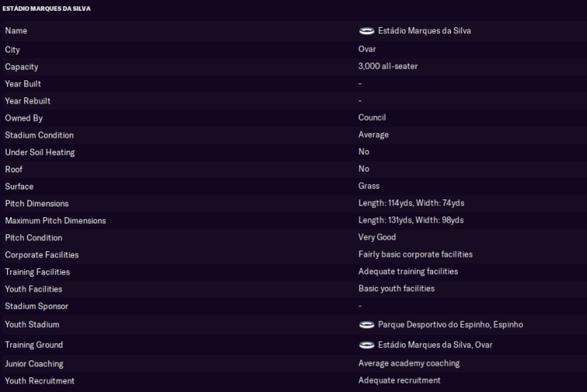Select the Maximum Pitch Dimensions value
The height and width of the screenshot is (392, 587).
411,220
